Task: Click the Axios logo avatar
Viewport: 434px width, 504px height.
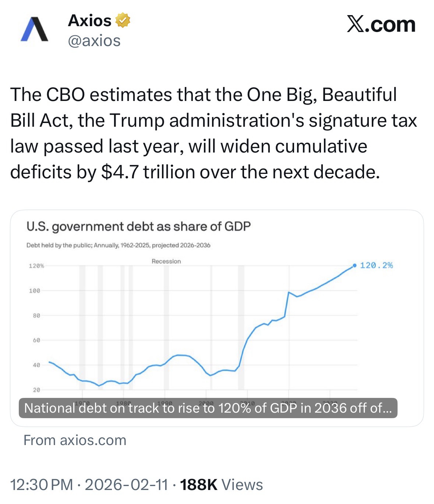Action: coord(34,30)
